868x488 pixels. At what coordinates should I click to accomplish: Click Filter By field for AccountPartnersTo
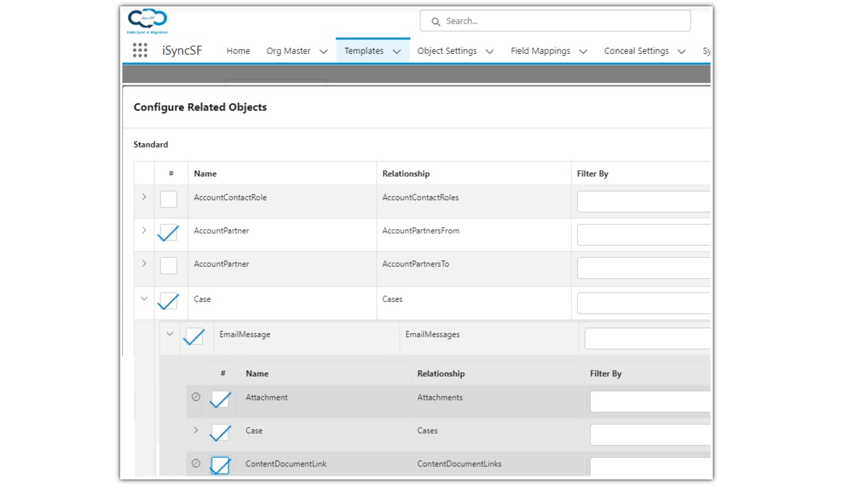pyautogui.click(x=644, y=268)
